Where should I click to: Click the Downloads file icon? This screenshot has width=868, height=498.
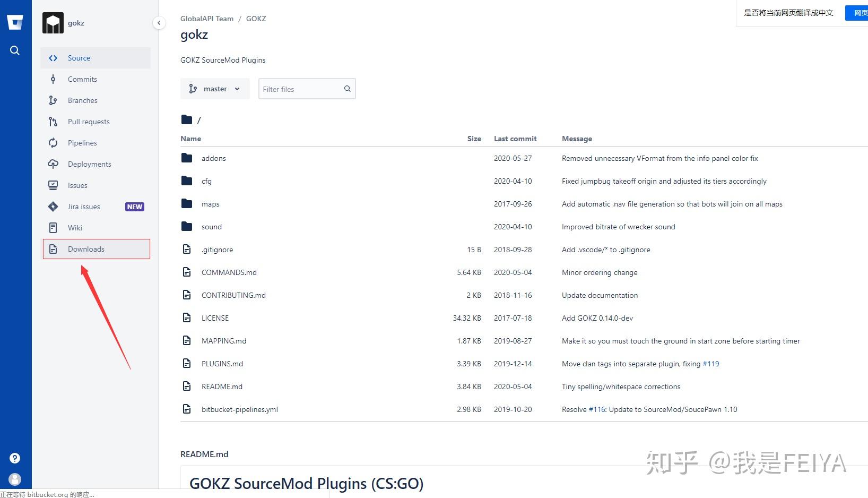(53, 249)
